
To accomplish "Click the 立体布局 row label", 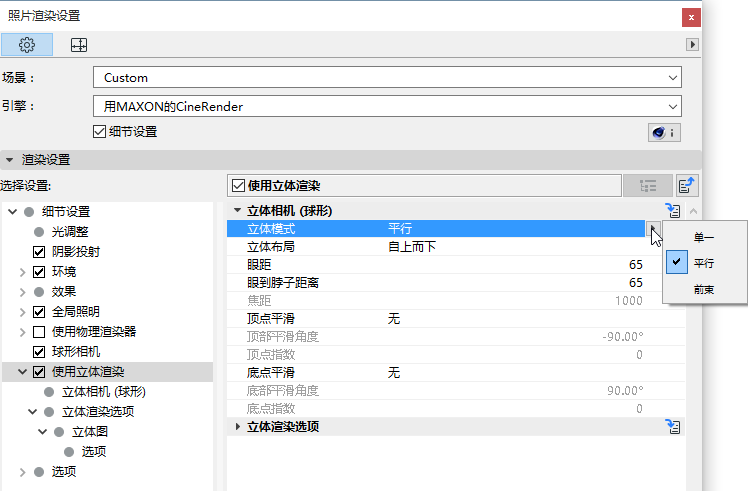I will pos(271,247).
